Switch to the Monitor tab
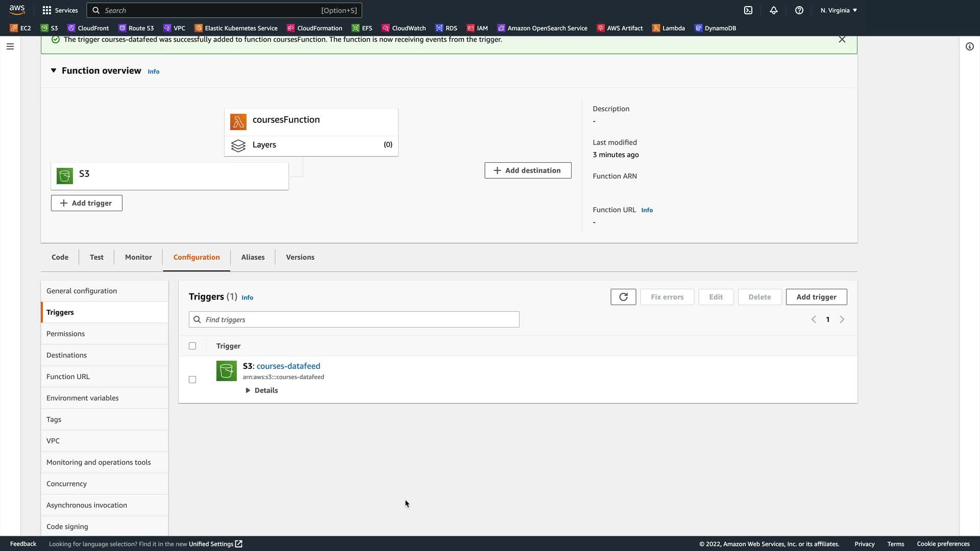The width and height of the screenshot is (980, 551). 138,257
